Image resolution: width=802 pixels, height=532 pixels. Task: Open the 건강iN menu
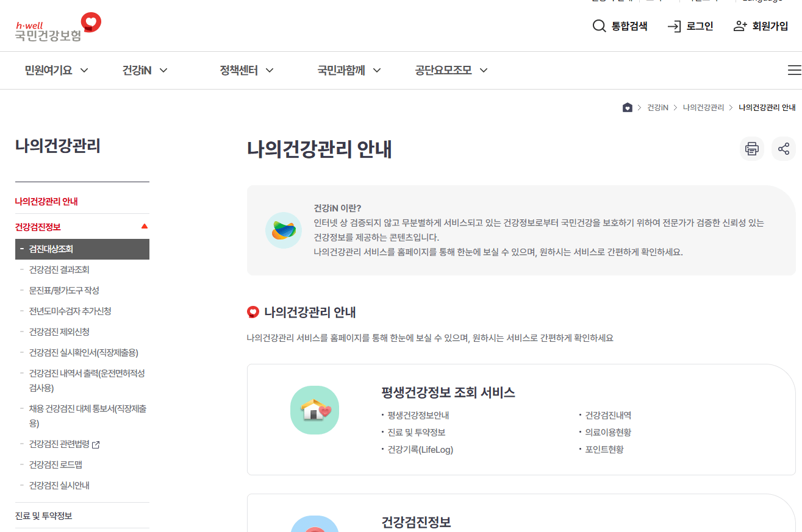click(138, 70)
